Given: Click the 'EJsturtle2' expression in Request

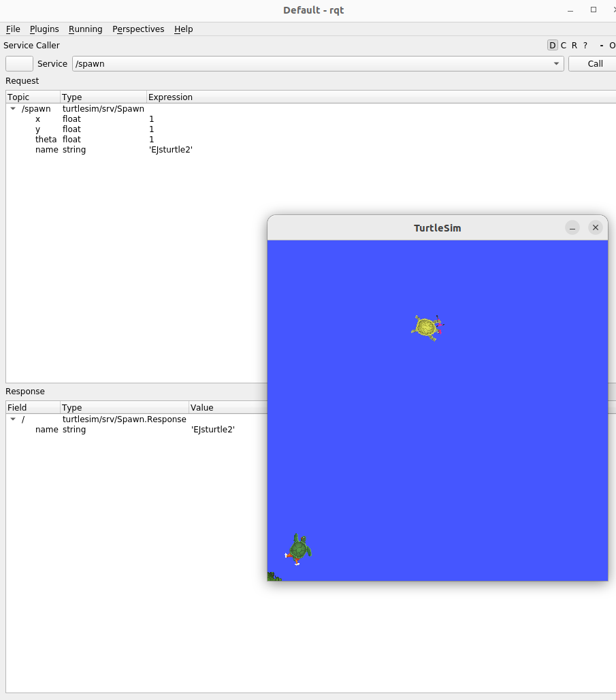Looking at the screenshot, I should coord(171,150).
